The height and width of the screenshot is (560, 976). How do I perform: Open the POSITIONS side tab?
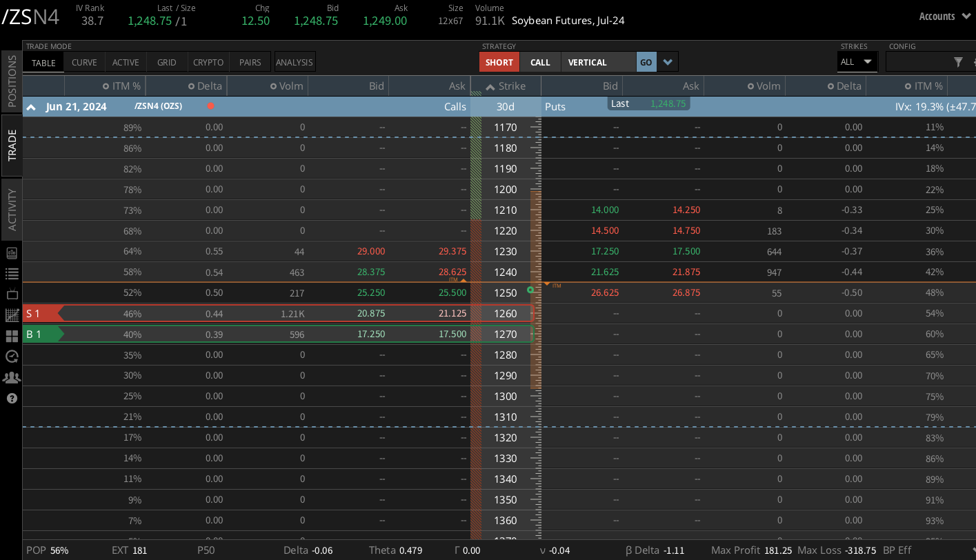pyautogui.click(x=12, y=81)
